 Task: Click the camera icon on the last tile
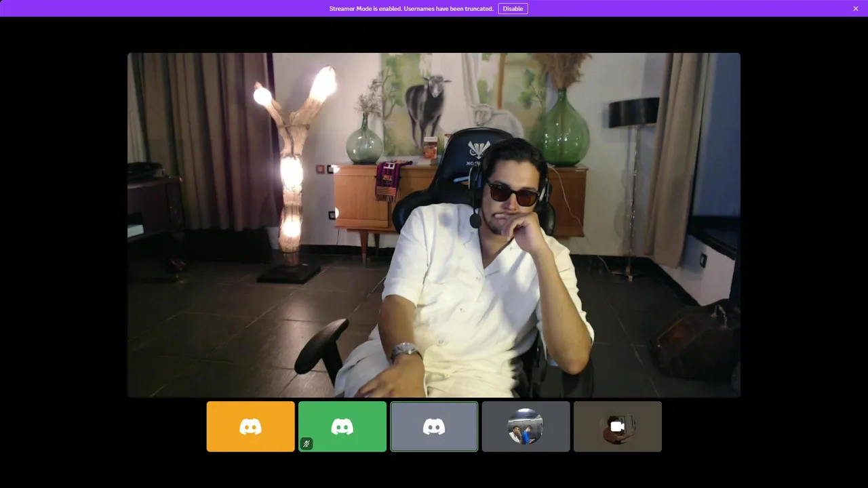[617, 426]
